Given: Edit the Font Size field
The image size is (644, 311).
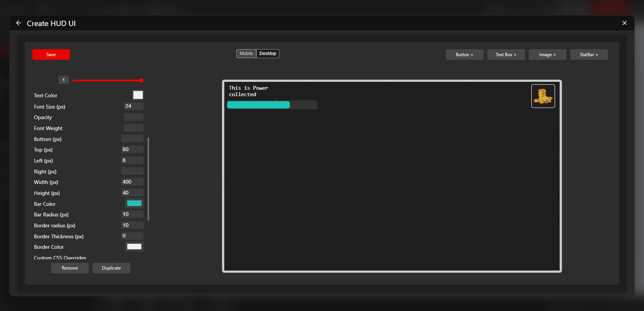Looking at the screenshot, I should coord(134,106).
